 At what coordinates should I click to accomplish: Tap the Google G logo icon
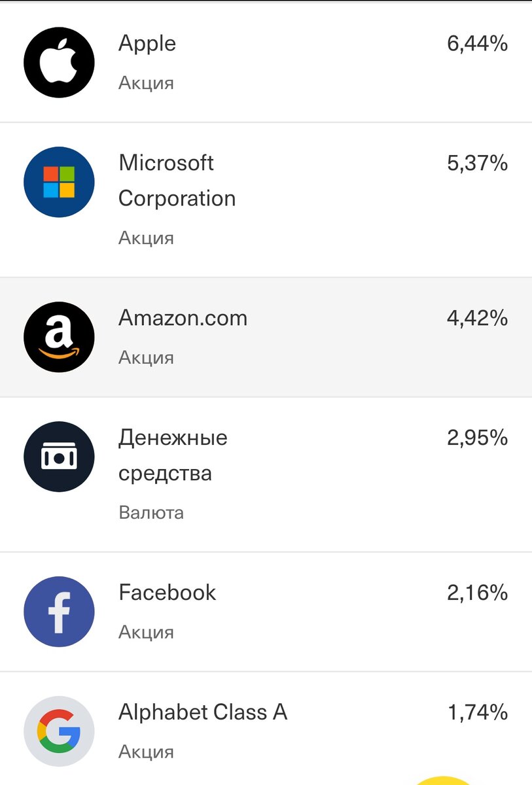(x=59, y=731)
